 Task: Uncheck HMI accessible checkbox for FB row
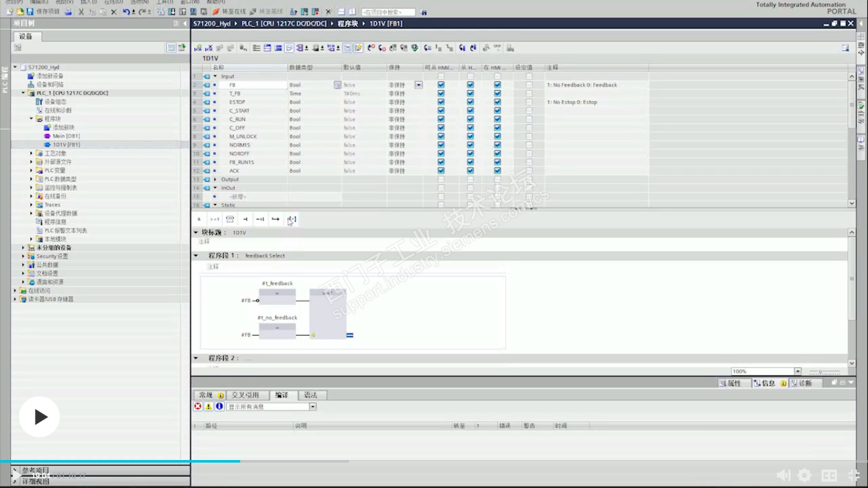tap(441, 85)
